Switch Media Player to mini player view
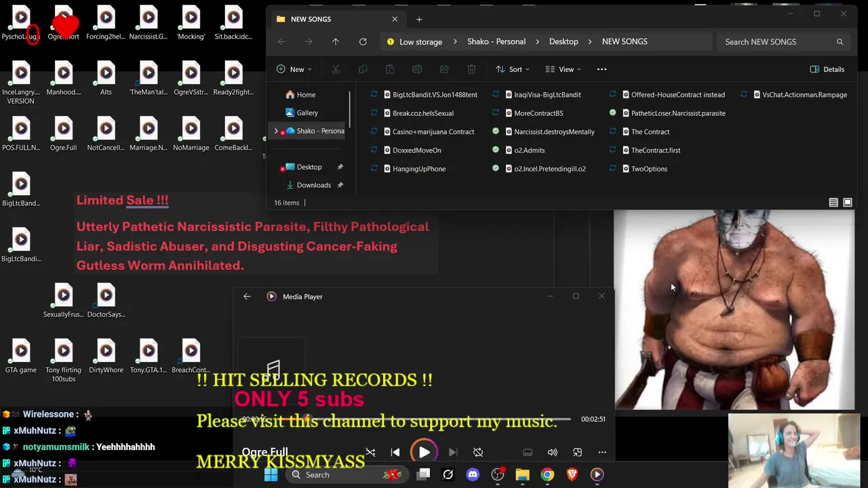868x488 pixels. [578, 452]
